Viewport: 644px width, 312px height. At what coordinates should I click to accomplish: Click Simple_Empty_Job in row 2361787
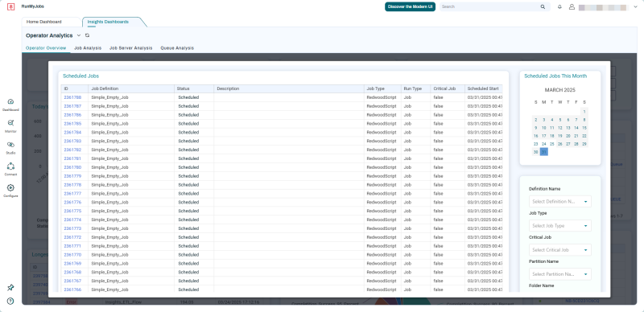tap(109, 106)
